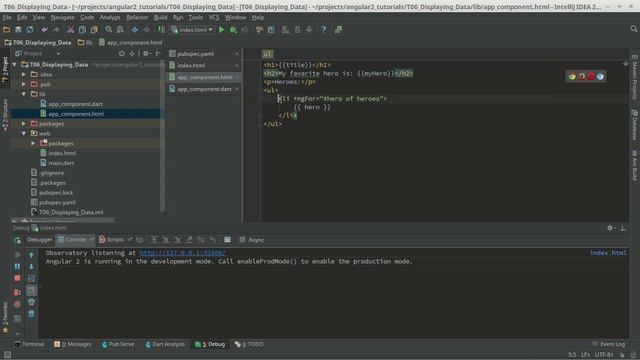Close the index.html editor tab
This screenshot has height=360, width=640.
coord(237,66)
